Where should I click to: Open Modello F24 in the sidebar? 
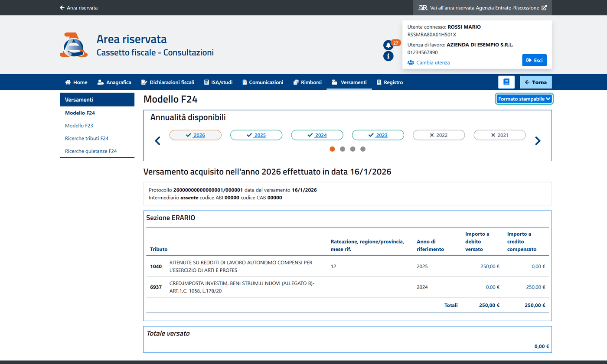80,113
